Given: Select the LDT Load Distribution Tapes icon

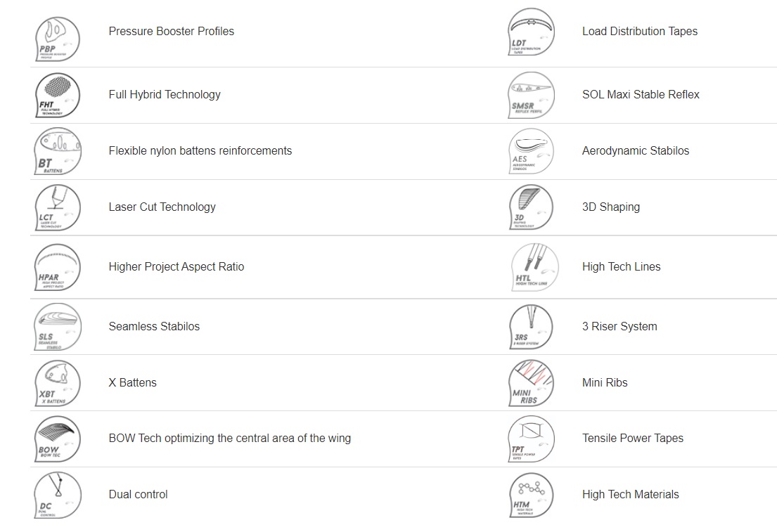Looking at the screenshot, I should pyautogui.click(x=531, y=31).
